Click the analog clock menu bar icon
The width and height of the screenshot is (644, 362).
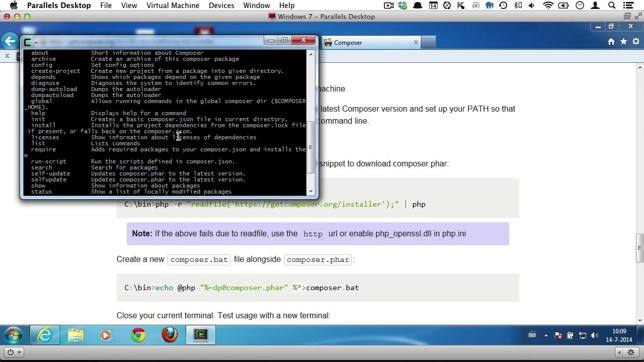click(580, 6)
